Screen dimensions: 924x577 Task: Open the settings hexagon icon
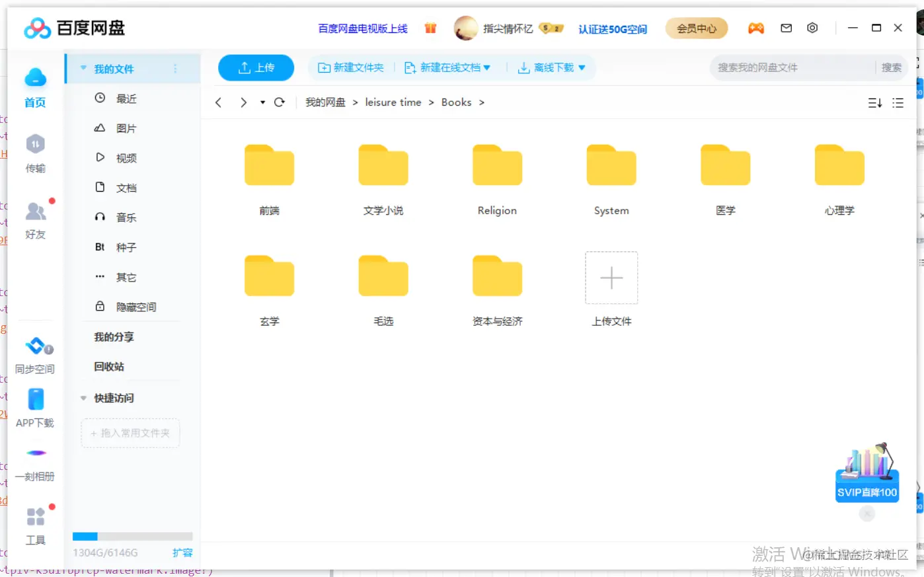(x=812, y=28)
